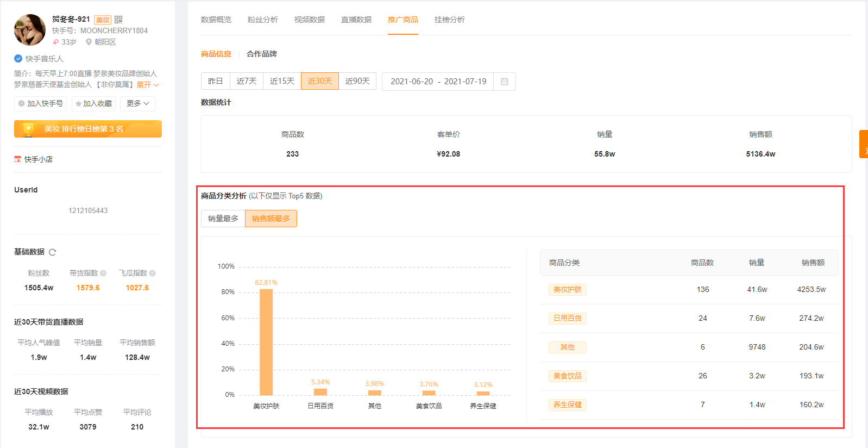
Task: Click the trophy icon on ranking banner
Action: [28, 129]
